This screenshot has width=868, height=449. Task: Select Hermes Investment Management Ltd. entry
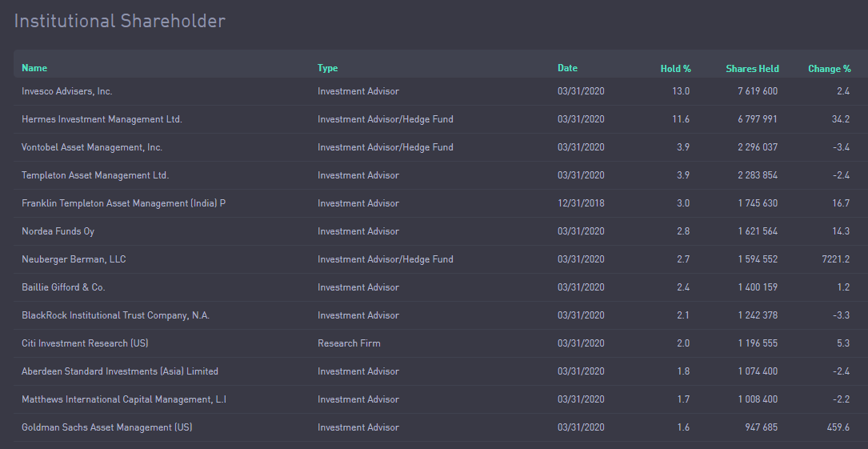[441, 119]
